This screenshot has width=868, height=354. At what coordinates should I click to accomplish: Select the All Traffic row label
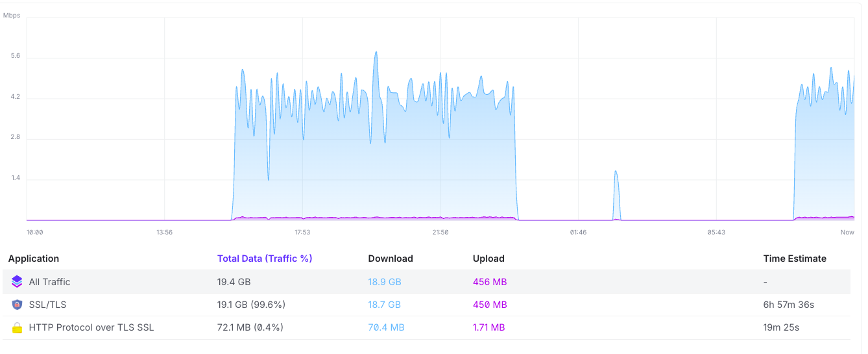click(x=50, y=282)
